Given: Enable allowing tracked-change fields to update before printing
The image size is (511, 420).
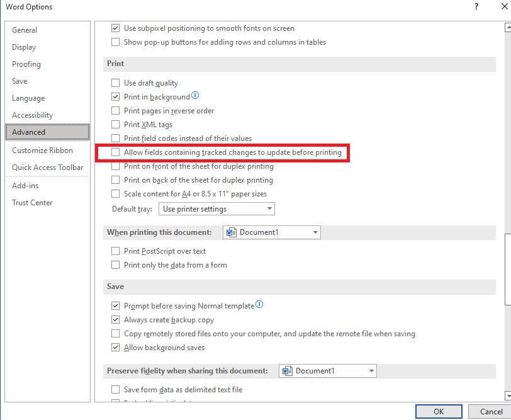Looking at the screenshot, I should click(x=115, y=152).
